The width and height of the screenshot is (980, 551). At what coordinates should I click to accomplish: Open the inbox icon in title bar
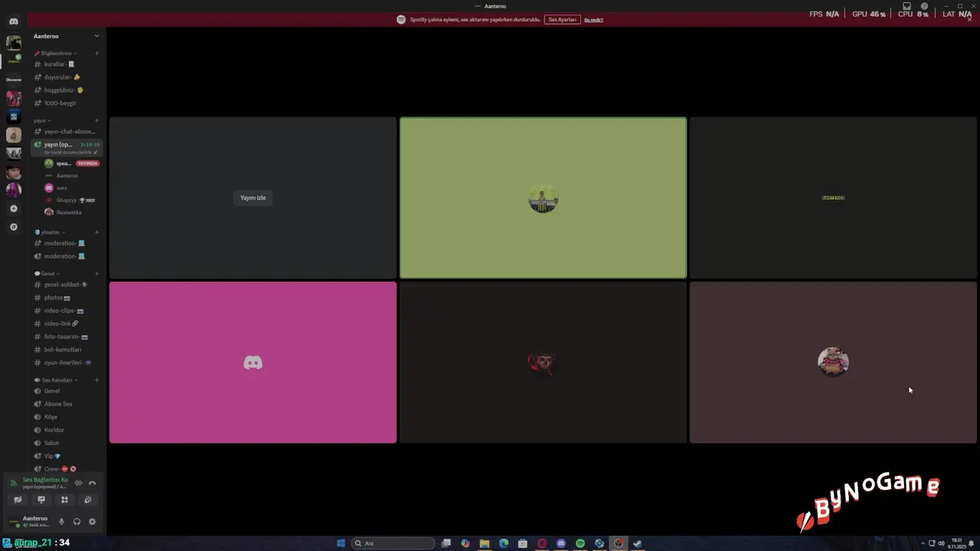[x=906, y=6]
